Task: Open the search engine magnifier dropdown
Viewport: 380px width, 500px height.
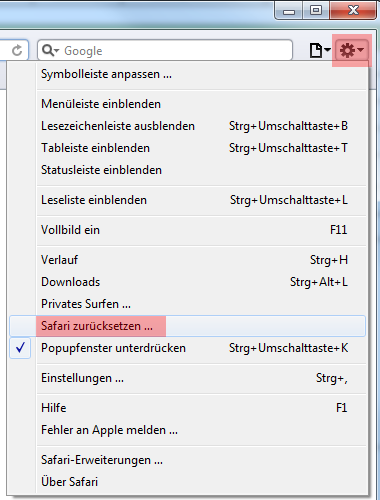Action: pyautogui.click(x=51, y=50)
